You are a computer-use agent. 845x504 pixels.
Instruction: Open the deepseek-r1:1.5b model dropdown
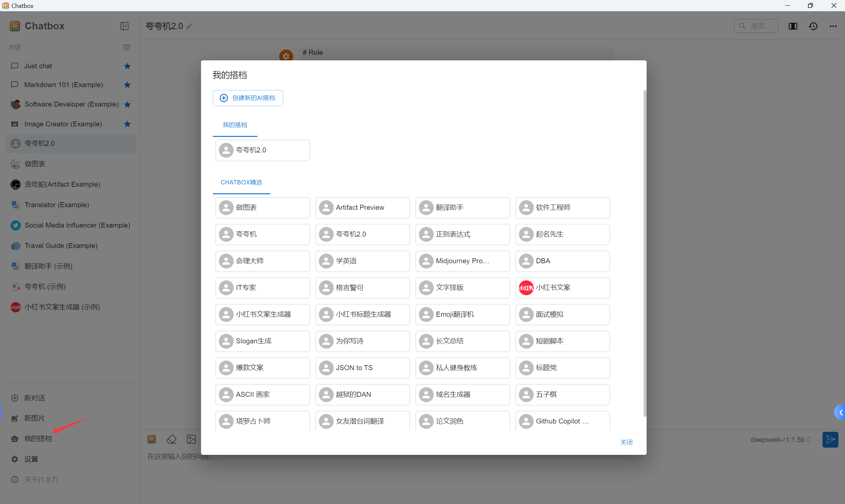click(780, 440)
